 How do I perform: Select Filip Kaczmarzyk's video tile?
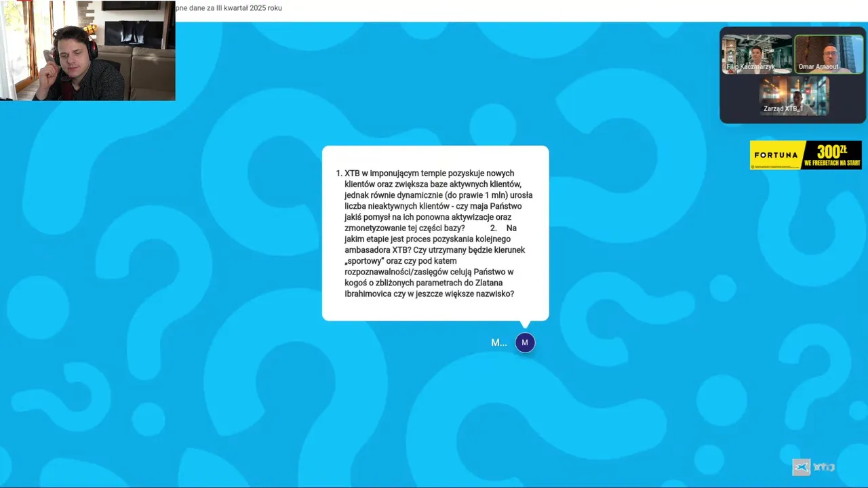(756, 54)
